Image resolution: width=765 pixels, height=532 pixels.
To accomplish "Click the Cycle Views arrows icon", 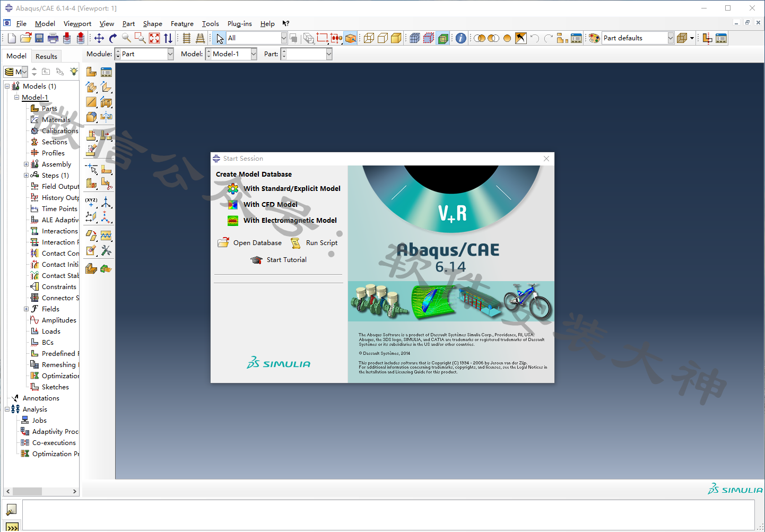I will pyautogui.click(x=168, y=38).
